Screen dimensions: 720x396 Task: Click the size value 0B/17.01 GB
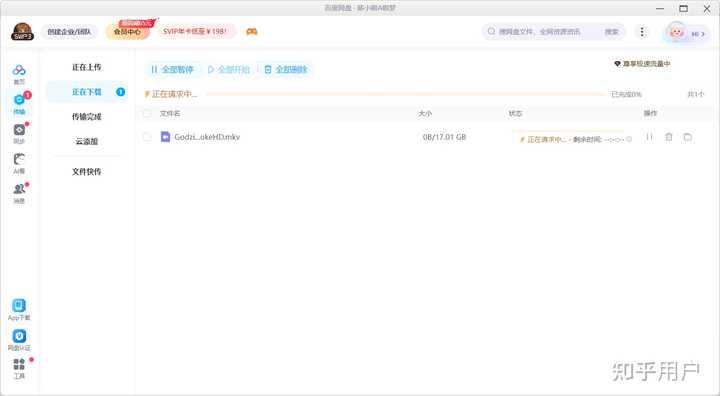[x=444, y=137]
